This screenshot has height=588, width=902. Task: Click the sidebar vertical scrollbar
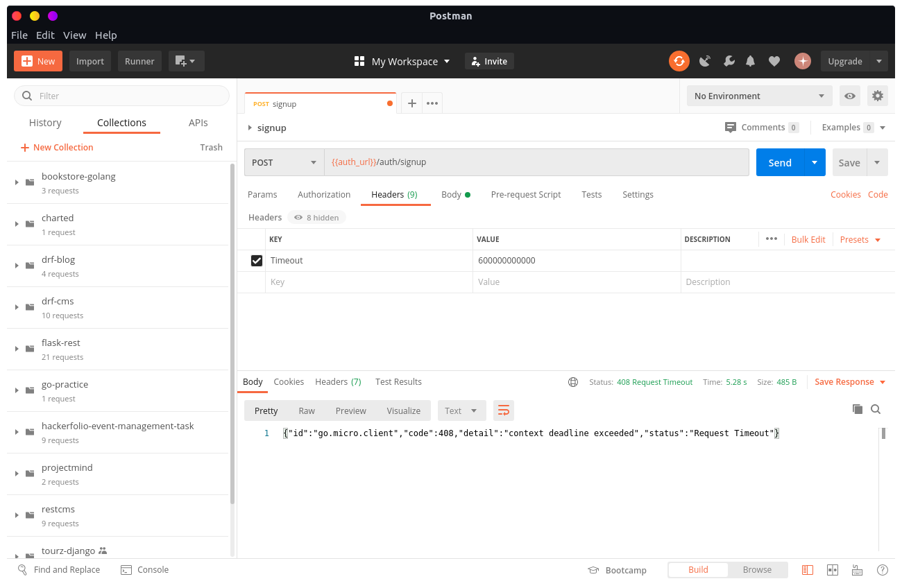(x=232, y=333)
